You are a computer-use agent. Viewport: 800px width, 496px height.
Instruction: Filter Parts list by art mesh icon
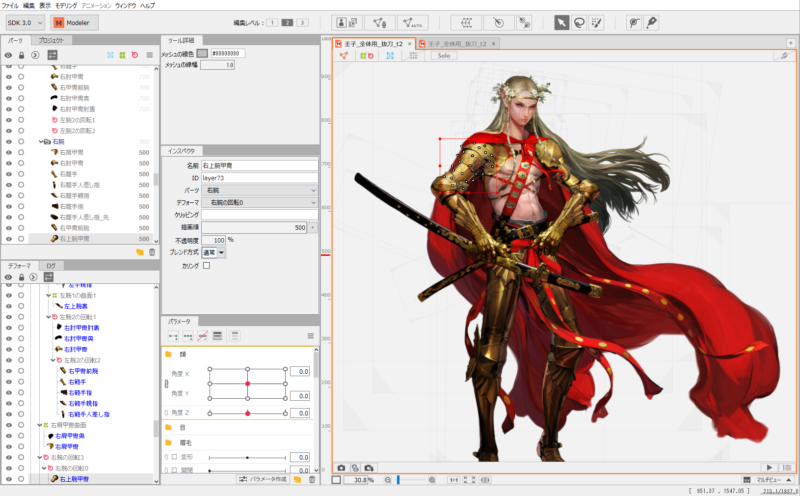click(110, 55)
